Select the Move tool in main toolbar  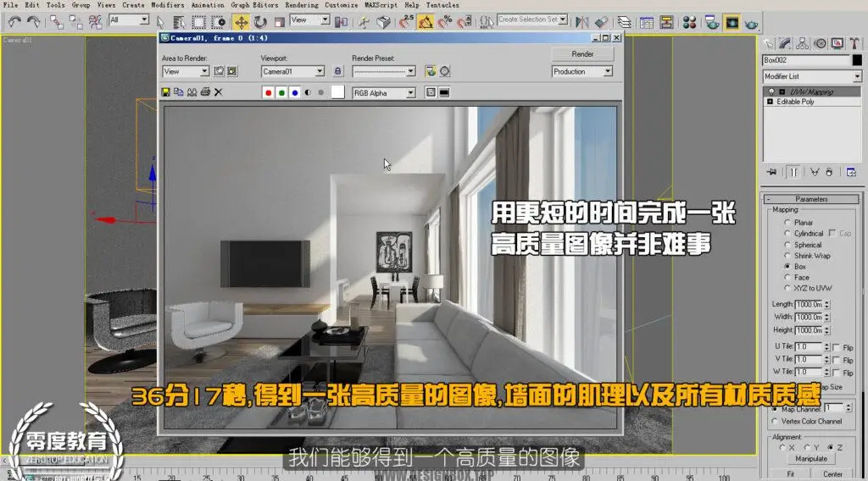coord(241,21)
